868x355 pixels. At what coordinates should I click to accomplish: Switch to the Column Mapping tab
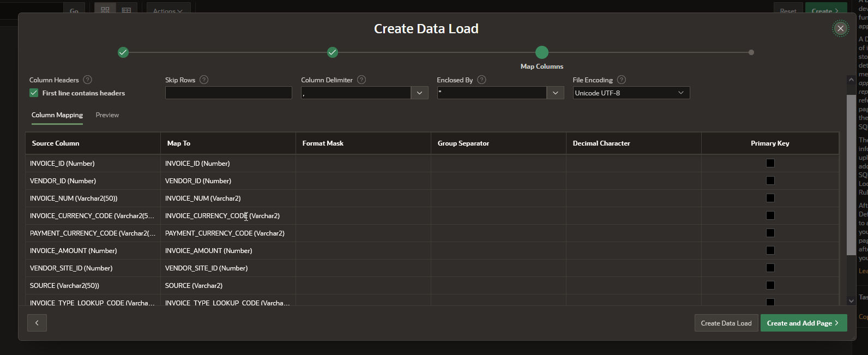click(x=57, y=115)
